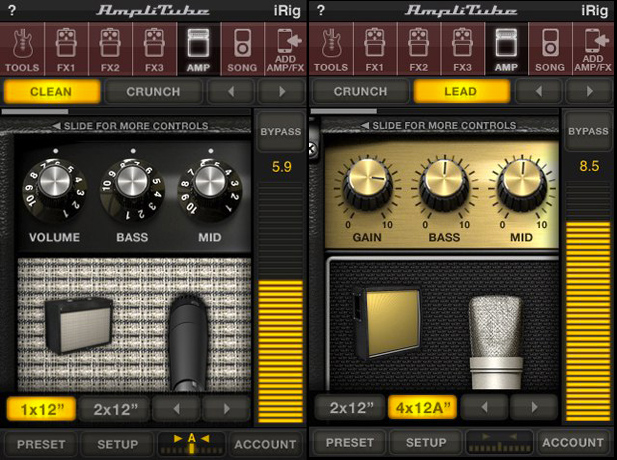Select CRUNCH amp model in right screen

(360, 91)
